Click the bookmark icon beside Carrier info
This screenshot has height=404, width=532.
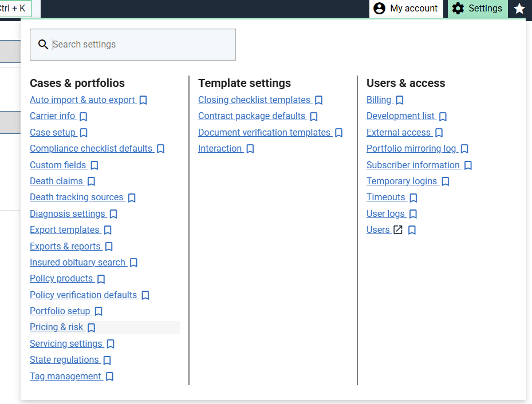point(83,117)
